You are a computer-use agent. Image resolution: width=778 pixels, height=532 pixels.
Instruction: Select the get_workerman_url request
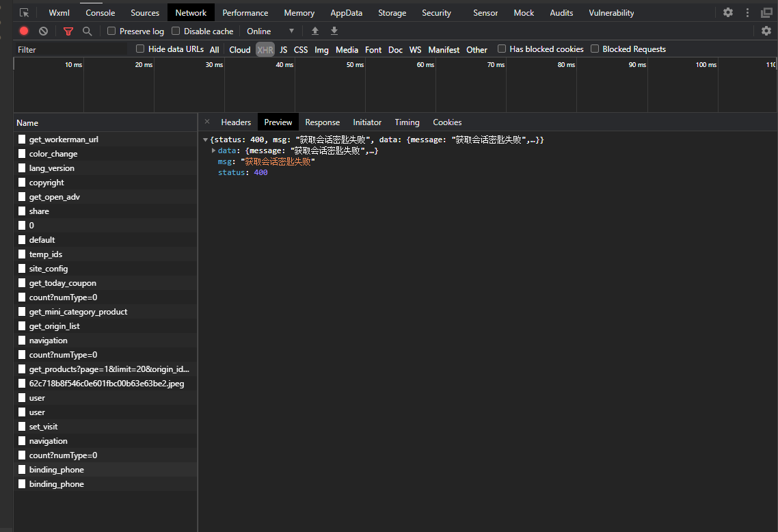(x=105, y=139)
